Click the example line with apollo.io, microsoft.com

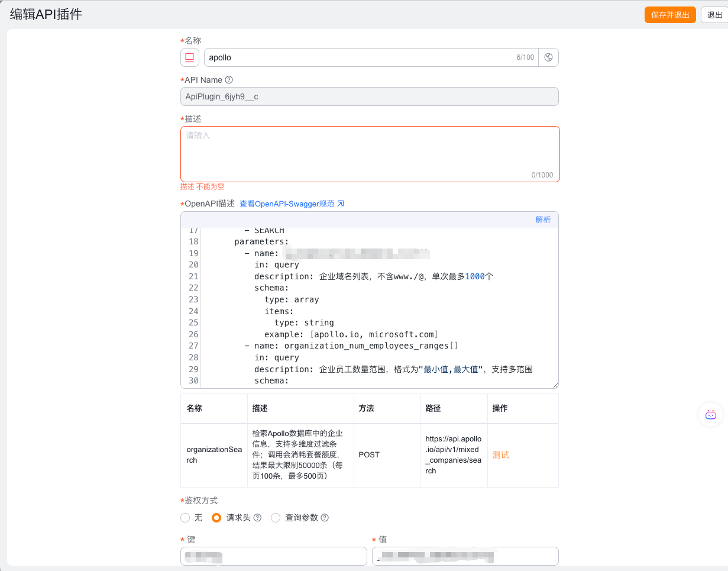351,334
